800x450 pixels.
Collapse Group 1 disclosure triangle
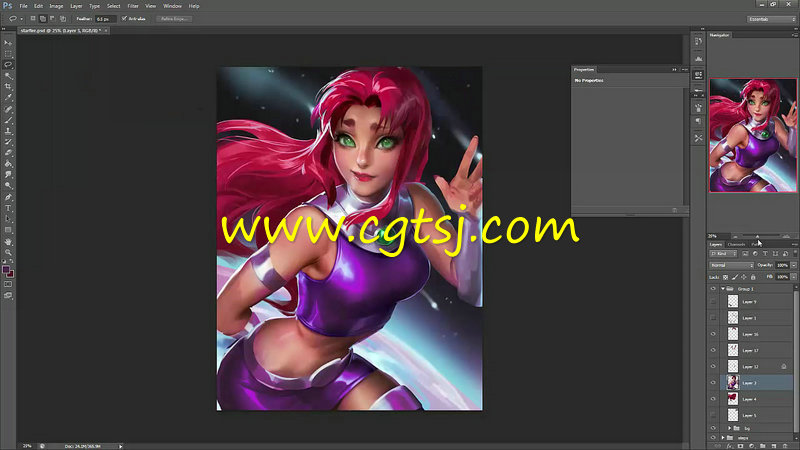tap(723, 289)
